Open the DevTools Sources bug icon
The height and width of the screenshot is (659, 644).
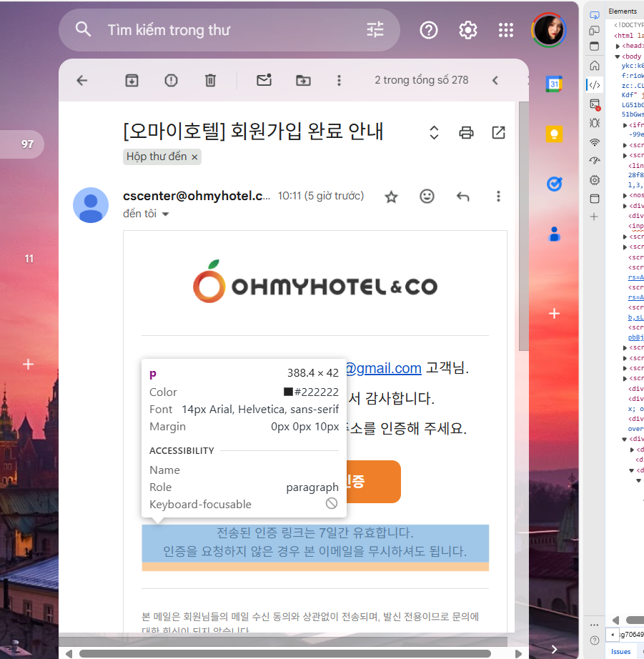click(595, 123)
